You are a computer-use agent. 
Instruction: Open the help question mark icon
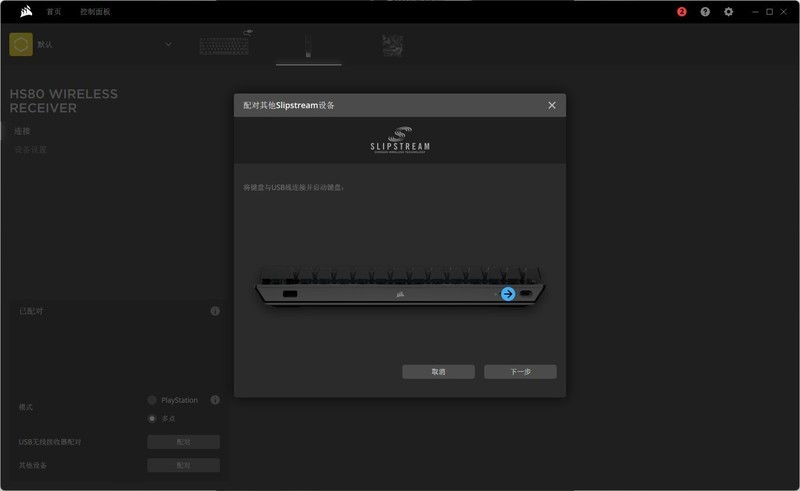705,12
